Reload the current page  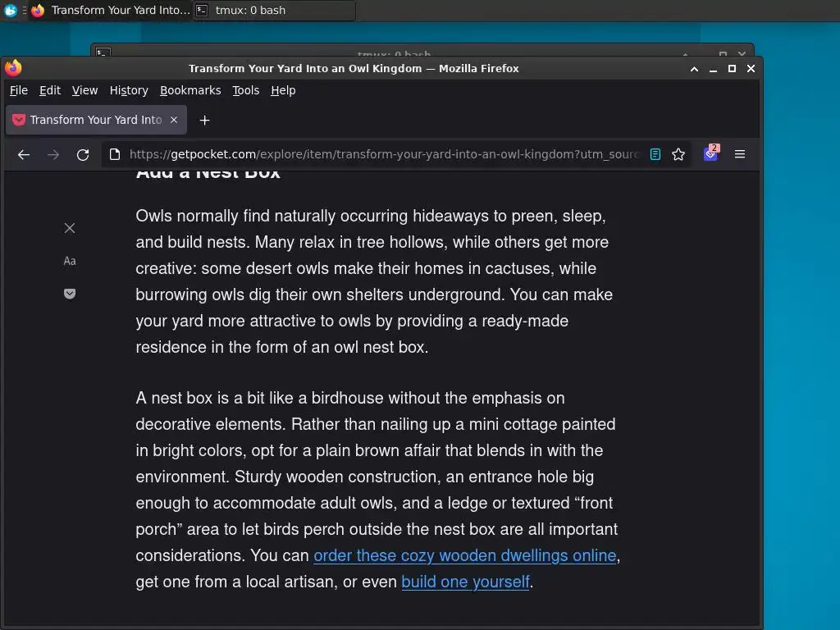(x=83, y=155)
